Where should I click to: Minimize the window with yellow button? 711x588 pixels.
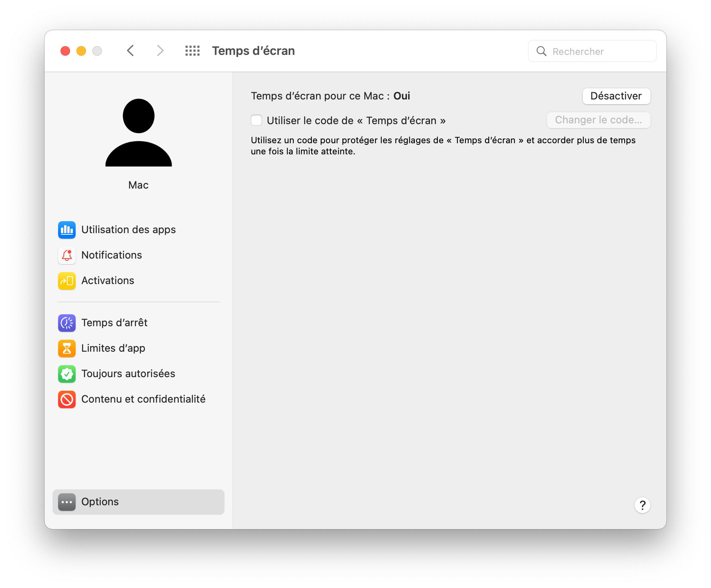point(81,51)
